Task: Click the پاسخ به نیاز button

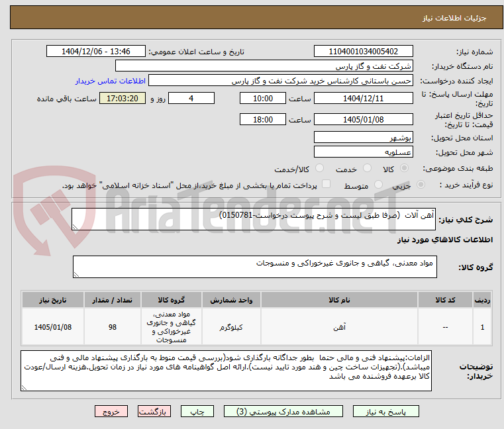Action: (385, 411)
